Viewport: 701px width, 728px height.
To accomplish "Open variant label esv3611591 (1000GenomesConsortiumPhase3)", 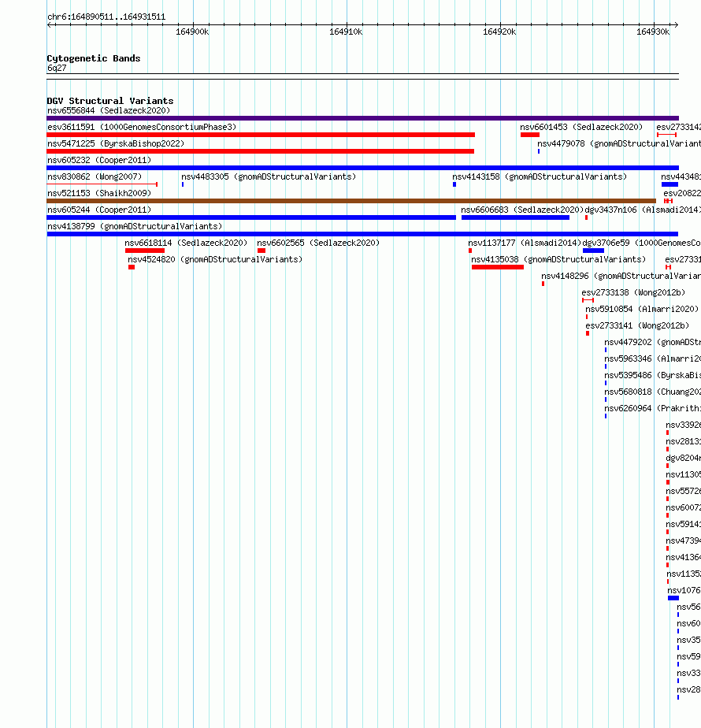I will pyautogui.click(x=142, y=127).
